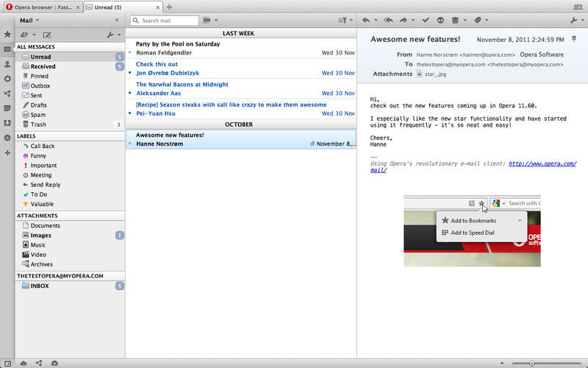Open dropdown arrow next to Check/Send icon
Screen dimensions: 588x368
[x=34, y=35]
